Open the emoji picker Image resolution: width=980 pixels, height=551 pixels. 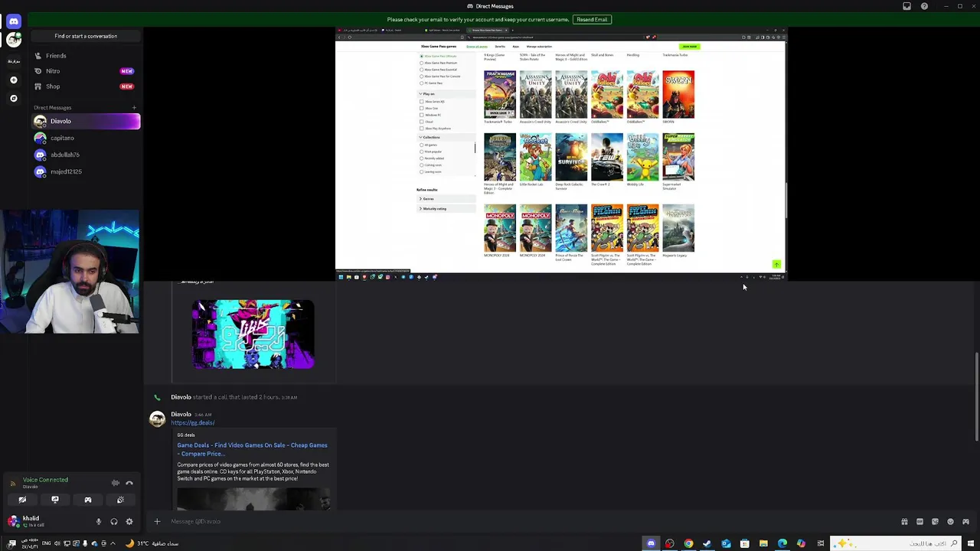pos(950,522)
